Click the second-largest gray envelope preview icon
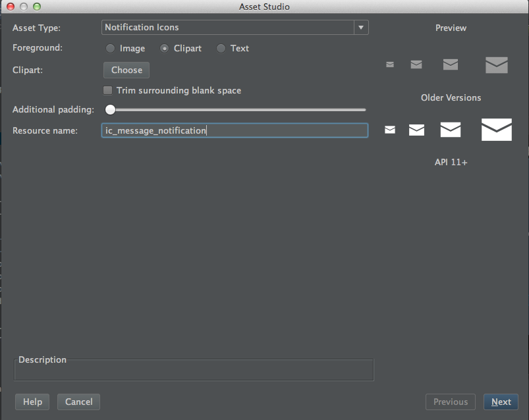This screenshot has width=529, height=420. pyautogui.click(x=451, y=65)
